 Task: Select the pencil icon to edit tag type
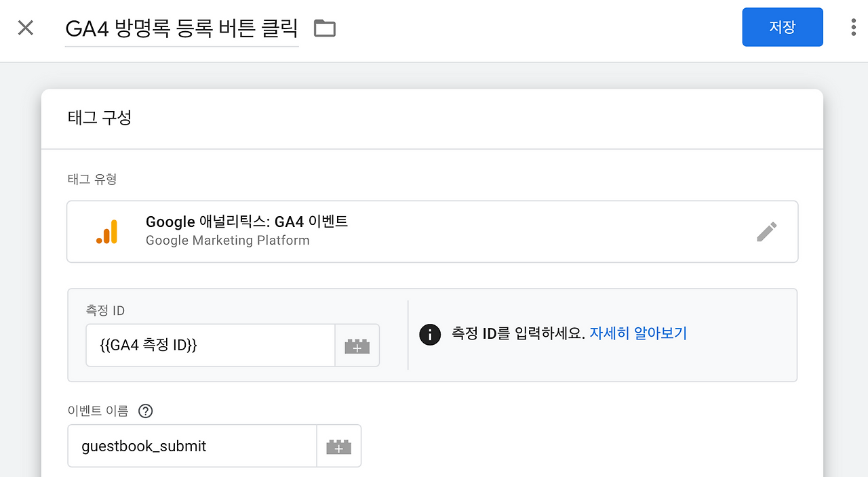[x=766, y=231]
